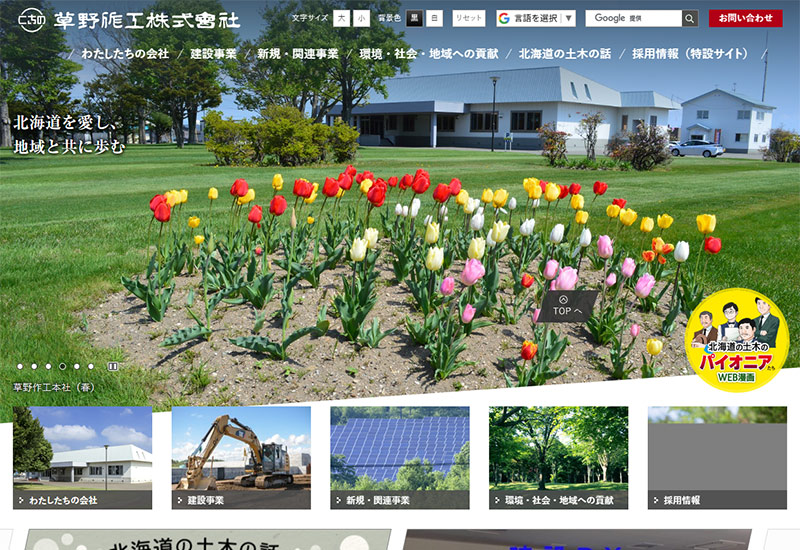This screenshot has height=550, width=800.
Task: Click the TOPへ scroll-up button
Action: pyautogui.click(x=567, y=306)
